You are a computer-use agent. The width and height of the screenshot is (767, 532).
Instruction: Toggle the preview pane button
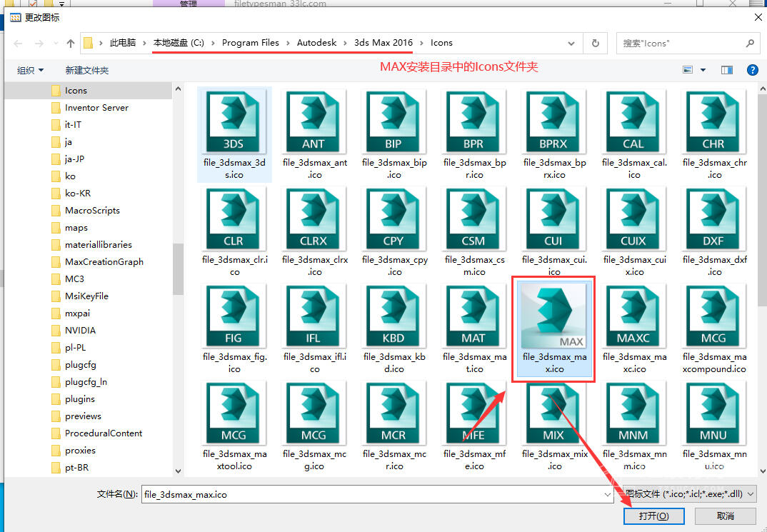point(727,70)
